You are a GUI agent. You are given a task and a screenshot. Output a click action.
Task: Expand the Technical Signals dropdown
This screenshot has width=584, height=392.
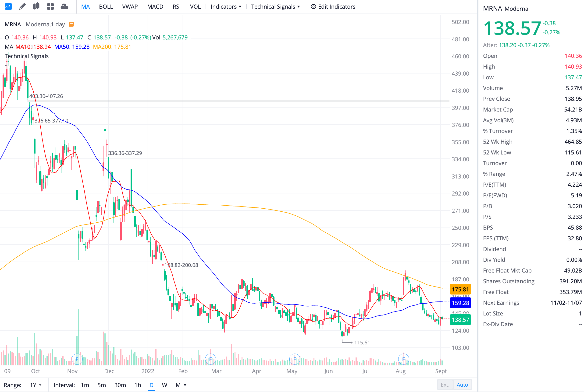click(275, 7)
